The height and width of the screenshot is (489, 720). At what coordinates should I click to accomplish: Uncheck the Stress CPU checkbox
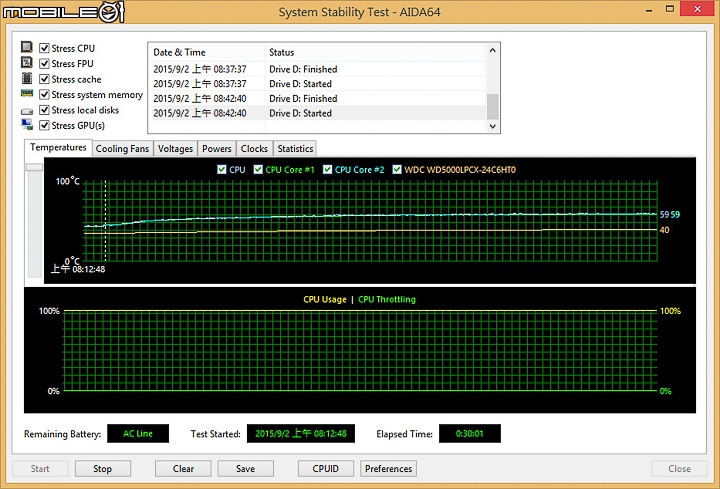pos(44,48)
